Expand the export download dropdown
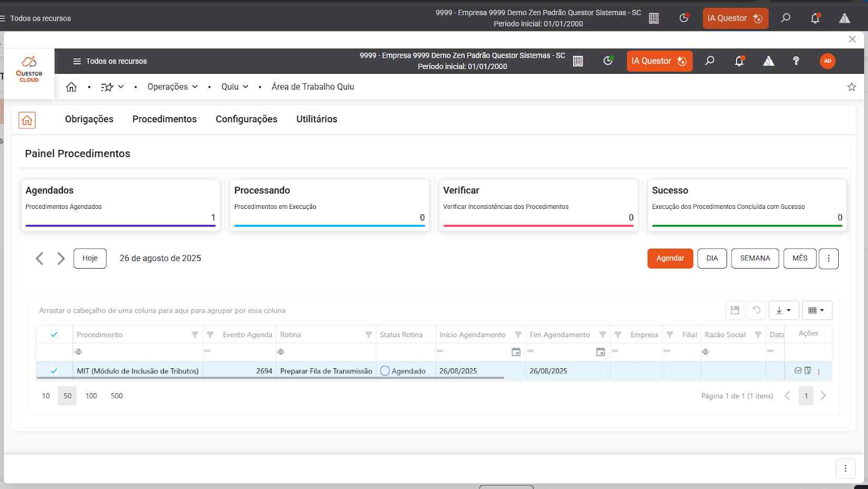The width and height of the screenshot is (868, 489). 784,311
